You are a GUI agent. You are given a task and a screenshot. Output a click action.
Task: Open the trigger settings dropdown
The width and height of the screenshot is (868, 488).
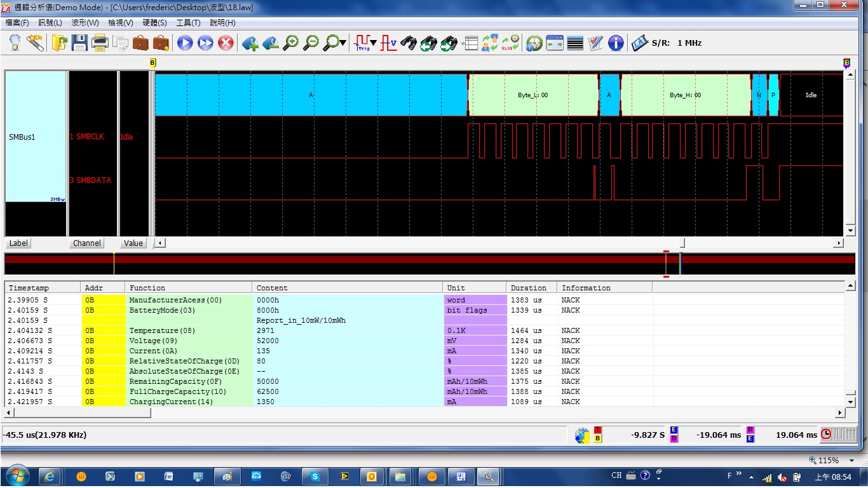click(373, 43)
